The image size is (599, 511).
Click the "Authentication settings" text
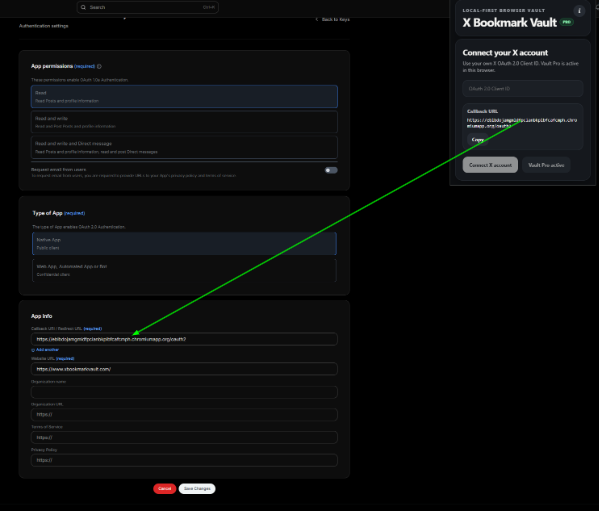click(x=44, y=26)
